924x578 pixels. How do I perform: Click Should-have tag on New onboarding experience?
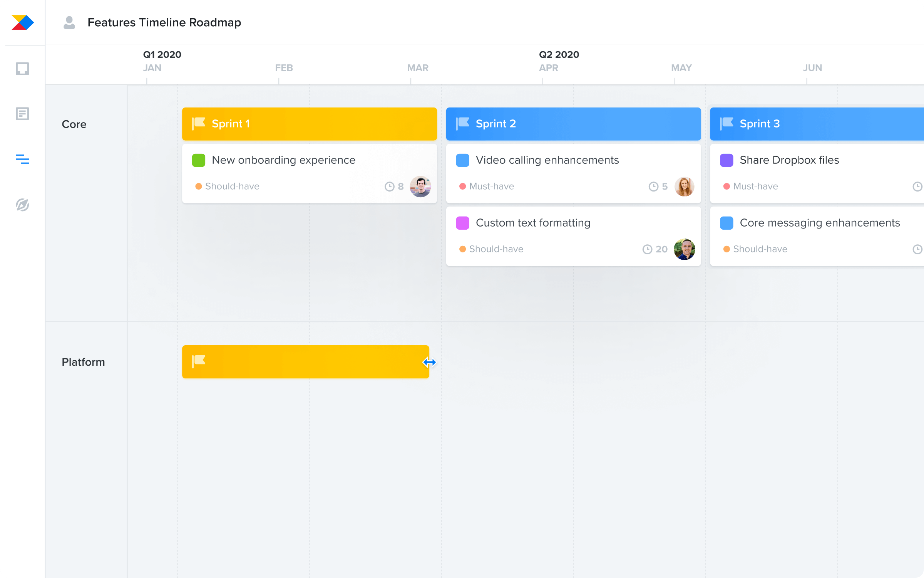(228, 187)
